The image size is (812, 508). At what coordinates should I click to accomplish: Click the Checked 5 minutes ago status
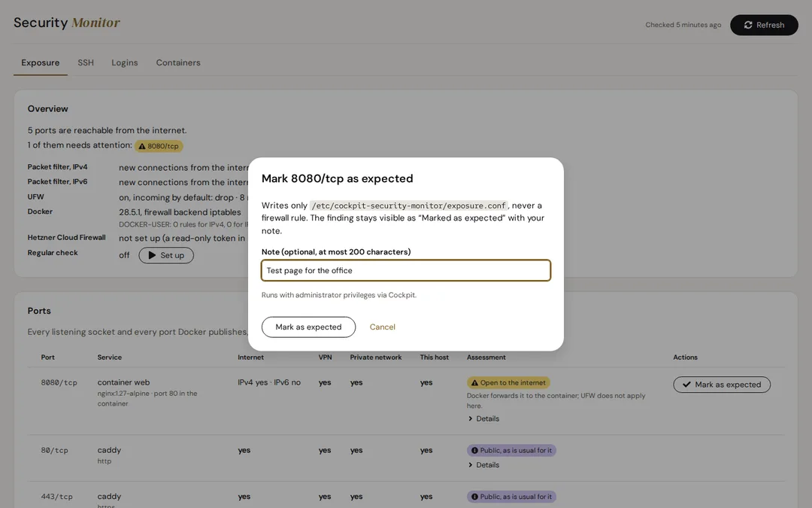coord(683,25)
